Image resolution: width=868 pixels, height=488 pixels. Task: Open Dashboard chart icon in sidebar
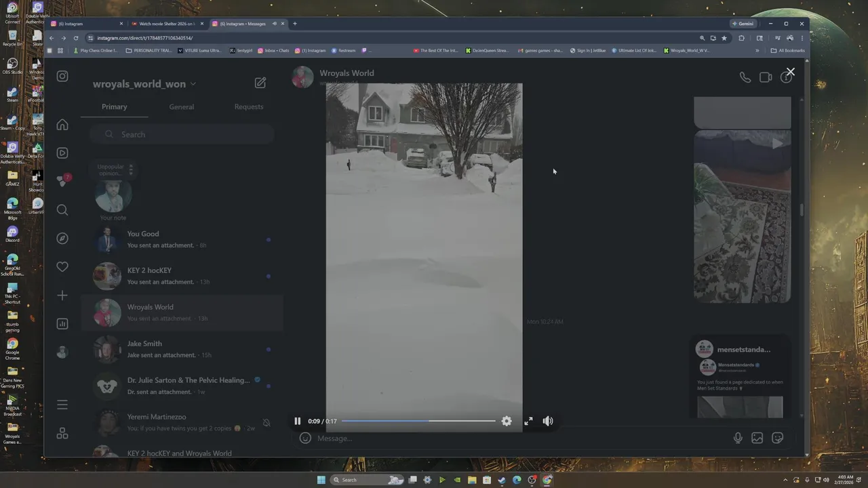[x=62, y=324]
